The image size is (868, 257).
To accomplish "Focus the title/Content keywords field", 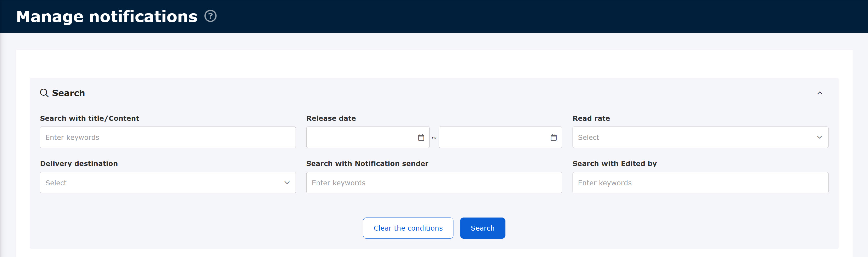I will 167,137.
